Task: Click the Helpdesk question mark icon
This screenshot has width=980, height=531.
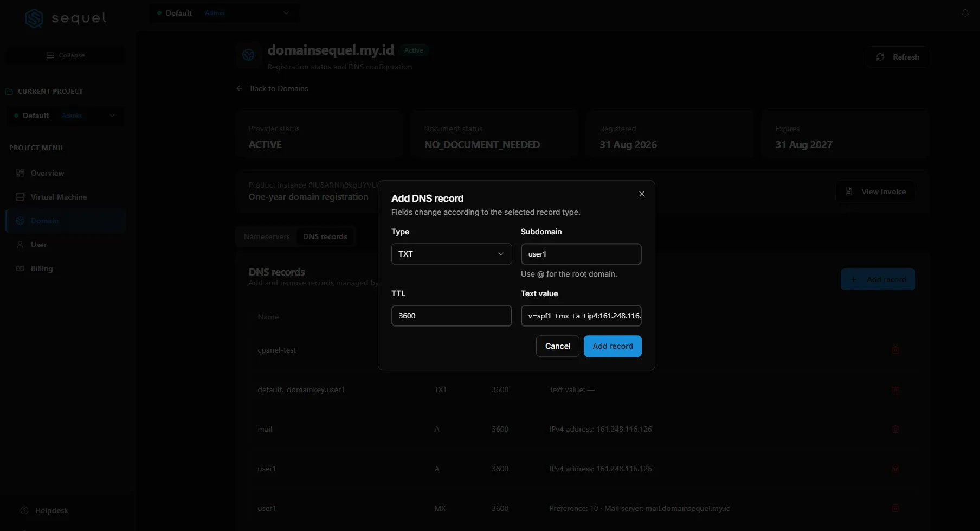Action: (24, 510)
